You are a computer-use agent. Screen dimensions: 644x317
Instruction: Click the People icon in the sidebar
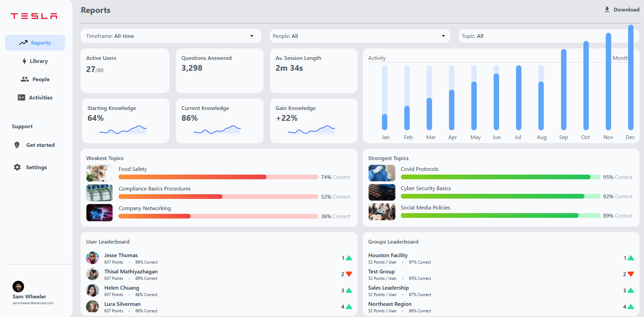pos(24,79)
